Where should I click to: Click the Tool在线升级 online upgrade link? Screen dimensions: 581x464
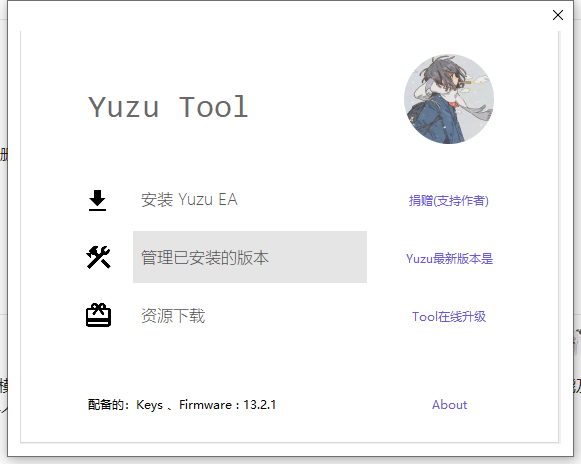tap(449, 317)
